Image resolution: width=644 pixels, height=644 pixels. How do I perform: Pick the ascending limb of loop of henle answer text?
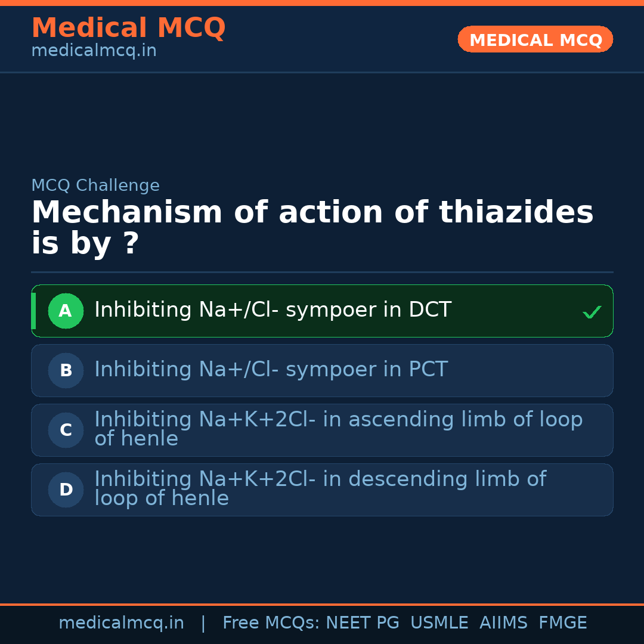338,429
